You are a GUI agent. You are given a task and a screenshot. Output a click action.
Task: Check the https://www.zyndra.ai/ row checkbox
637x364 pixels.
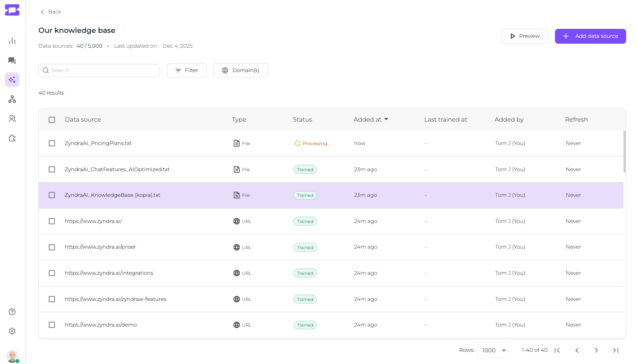pos(52,221)
